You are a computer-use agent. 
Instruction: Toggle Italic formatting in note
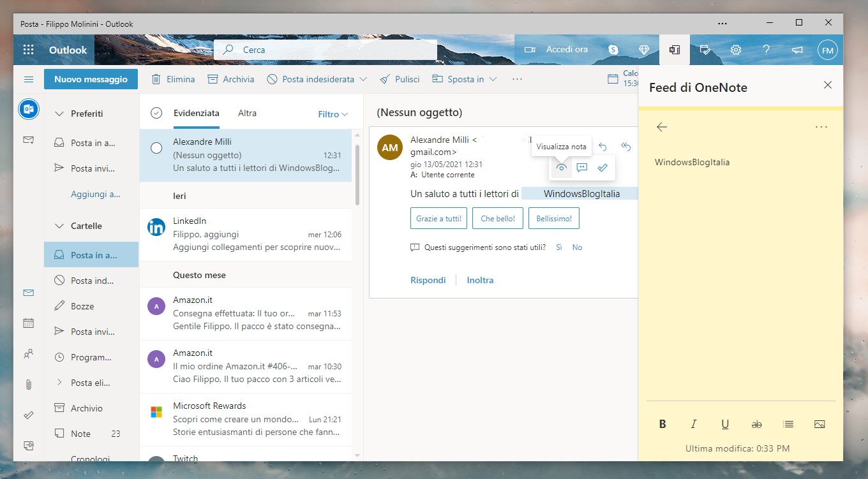(x=694, y=424)
